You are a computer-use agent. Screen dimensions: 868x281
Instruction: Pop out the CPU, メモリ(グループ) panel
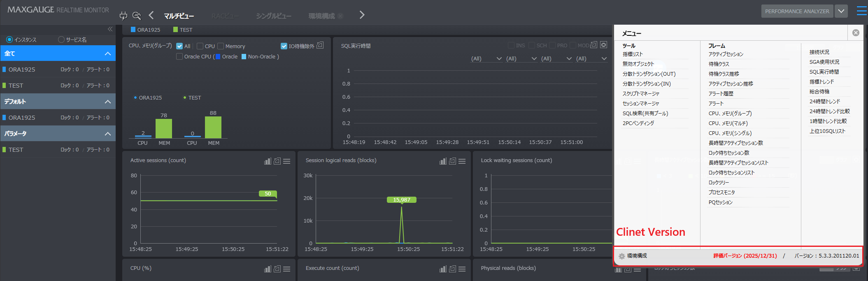[x=320, y=45]
